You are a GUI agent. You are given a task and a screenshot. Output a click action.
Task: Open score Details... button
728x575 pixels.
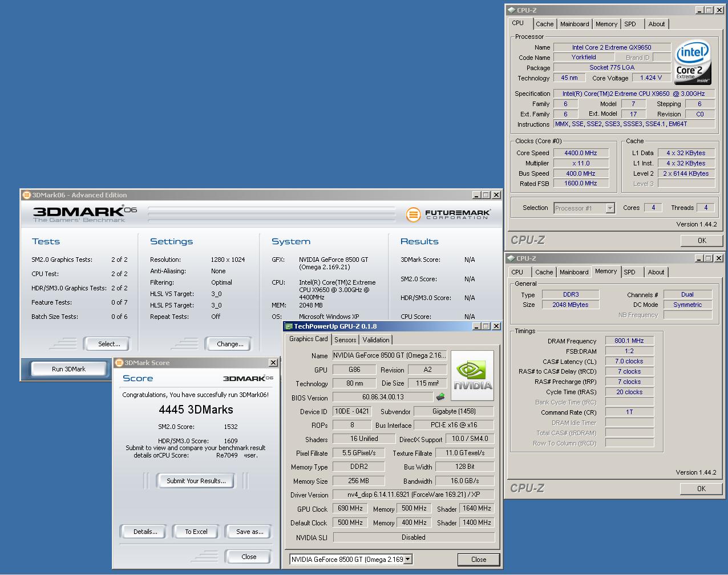tap(145, 532)
